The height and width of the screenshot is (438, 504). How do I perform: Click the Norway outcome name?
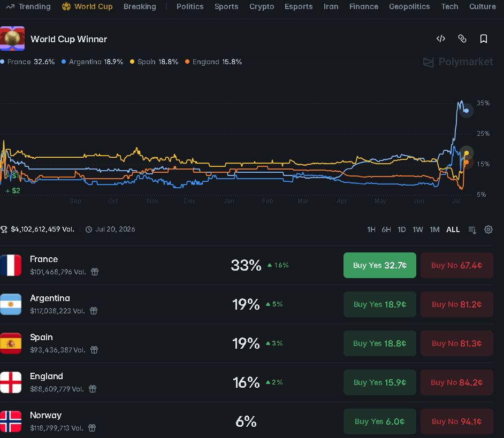pos(45,415)
